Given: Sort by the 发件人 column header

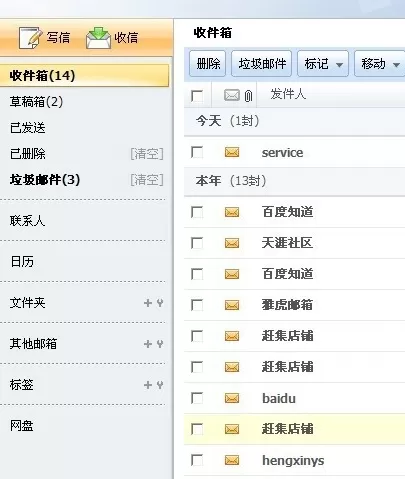Looking at the screenshot, I should point(288,94).
